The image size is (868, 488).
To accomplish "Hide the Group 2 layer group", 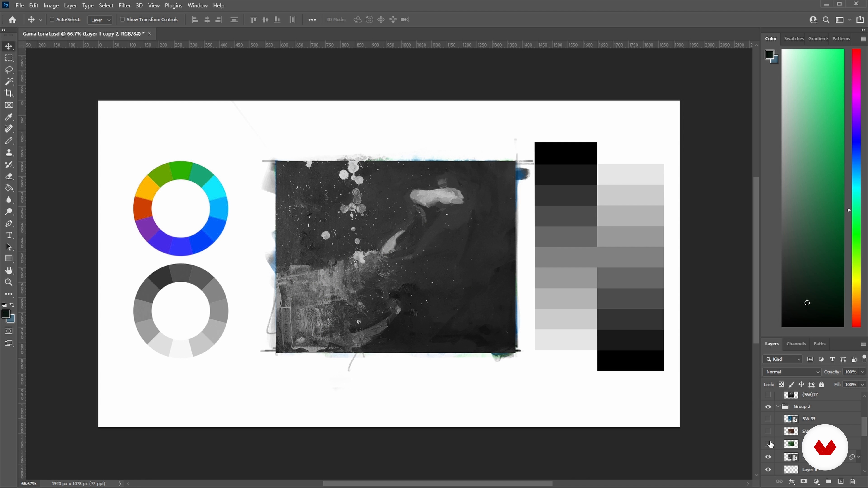I will coord(768,406).
